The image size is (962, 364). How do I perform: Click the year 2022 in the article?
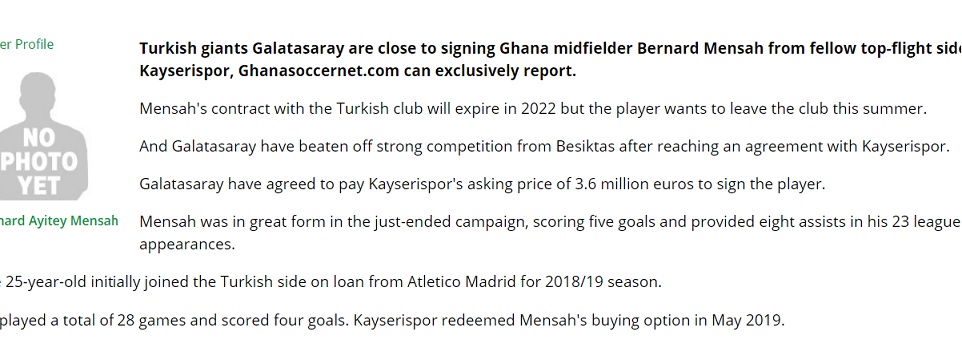click(539, 109)
